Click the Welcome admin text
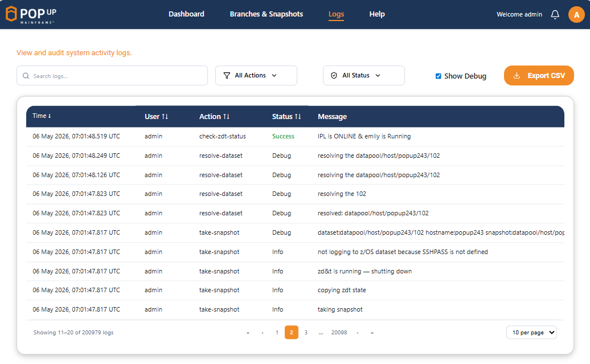This screenshot has width=590, height=364. (519, 14)
